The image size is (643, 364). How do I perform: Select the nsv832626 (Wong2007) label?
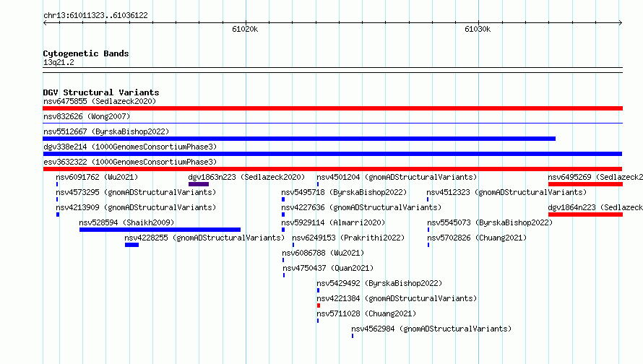pos(87,116)
